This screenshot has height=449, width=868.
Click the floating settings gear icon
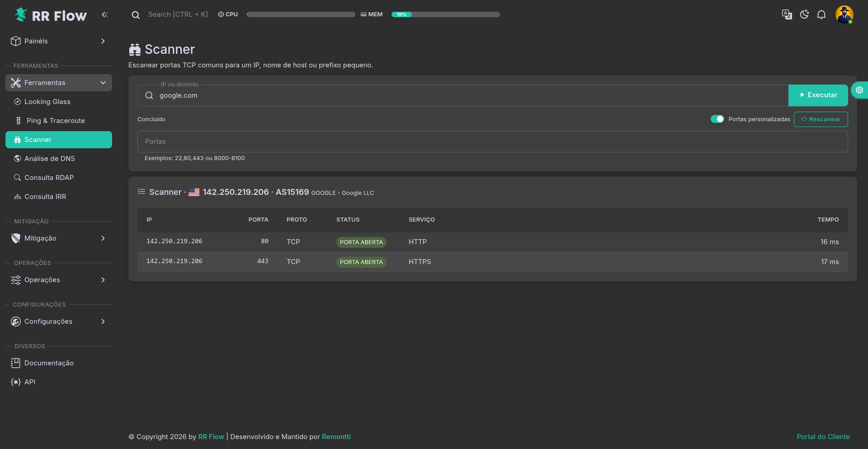click(x=859, y=90)
